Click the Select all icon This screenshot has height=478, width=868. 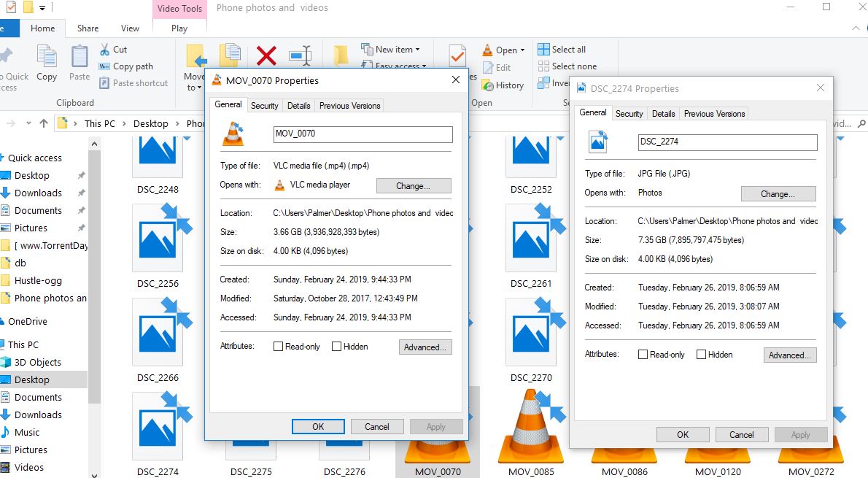tap(543, 50)
